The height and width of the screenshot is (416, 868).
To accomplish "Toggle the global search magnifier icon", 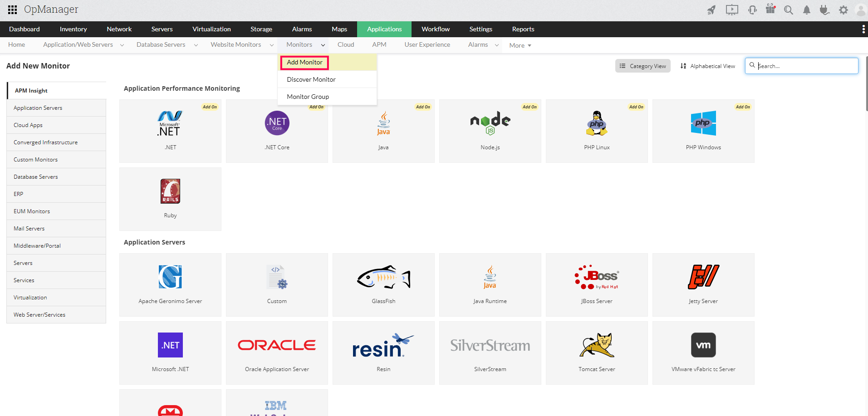I will pyautogui.click(x=789, y=10).
